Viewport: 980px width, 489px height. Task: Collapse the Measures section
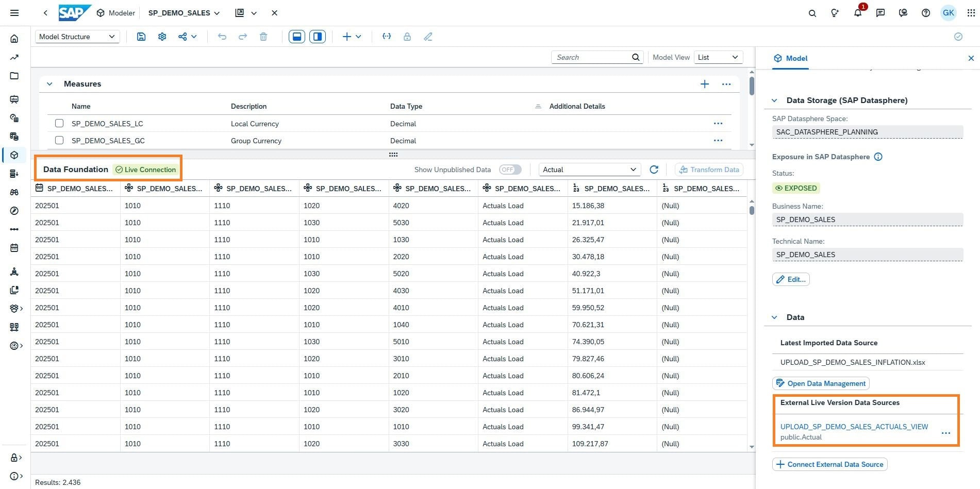(49, 84)
